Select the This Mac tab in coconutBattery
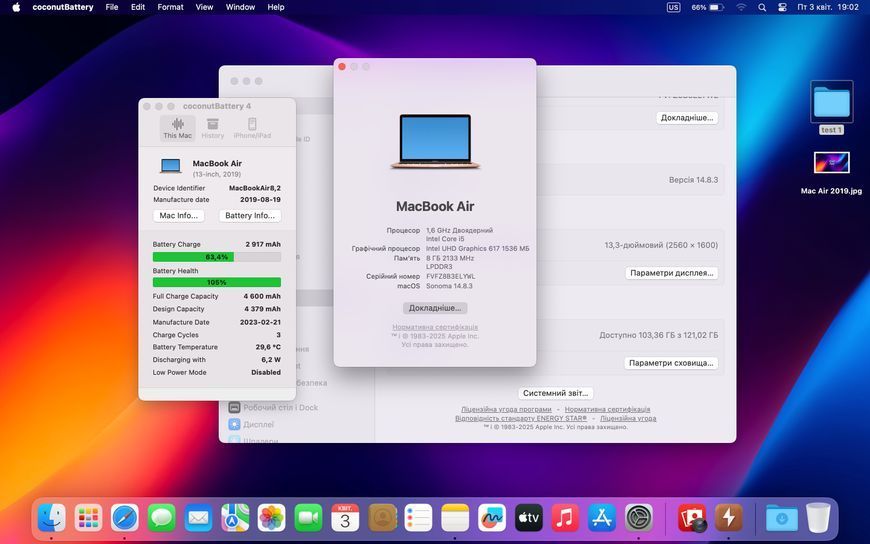Screen dimensions: 870x544 coord(178,128)
